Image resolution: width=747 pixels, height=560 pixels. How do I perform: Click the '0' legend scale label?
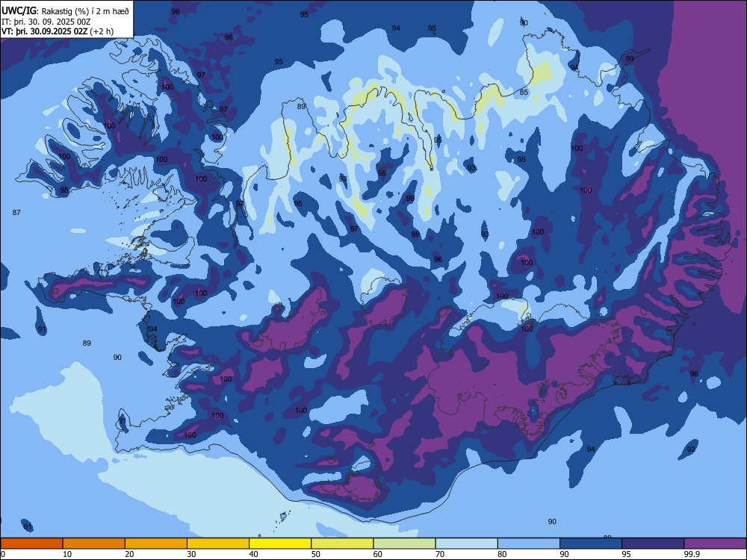pos(3,554)
